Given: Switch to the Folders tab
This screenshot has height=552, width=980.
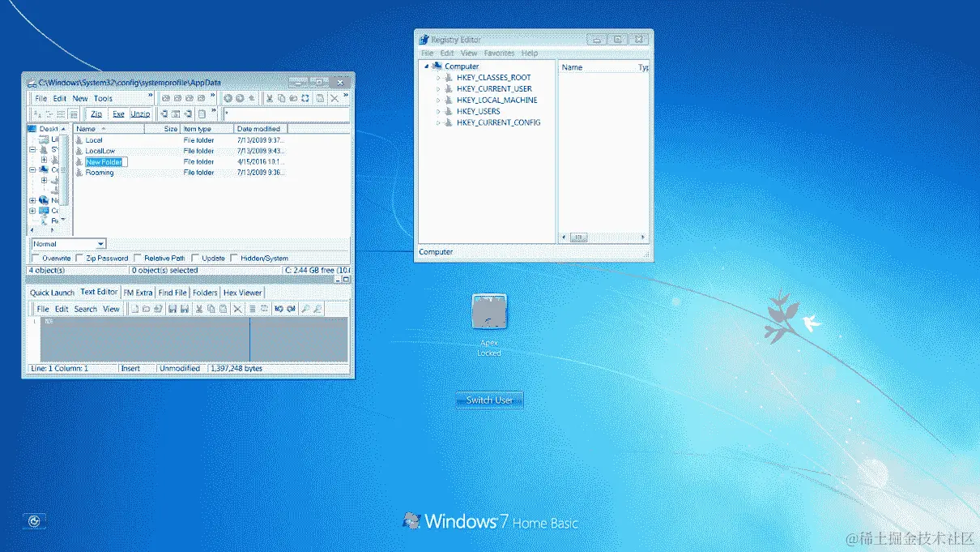Looking at the screenshot, I should pos(205,293).
